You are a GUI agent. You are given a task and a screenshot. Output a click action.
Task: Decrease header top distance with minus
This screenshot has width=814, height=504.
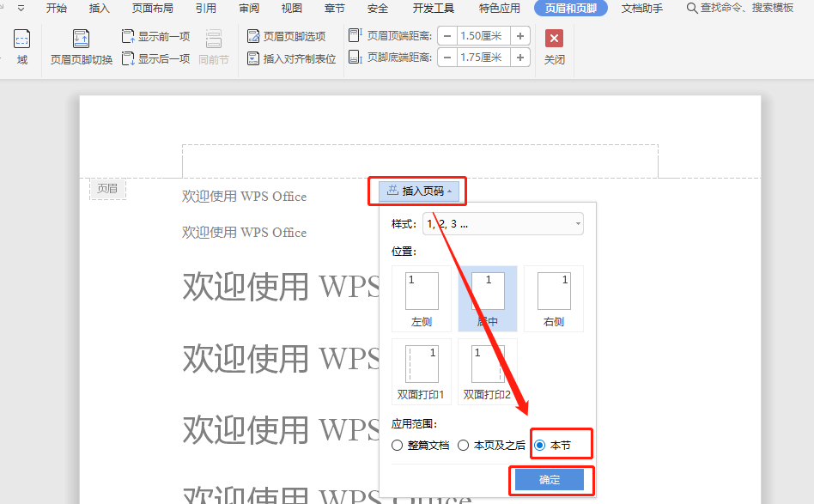pyautogui.click(x=447, y=36)
